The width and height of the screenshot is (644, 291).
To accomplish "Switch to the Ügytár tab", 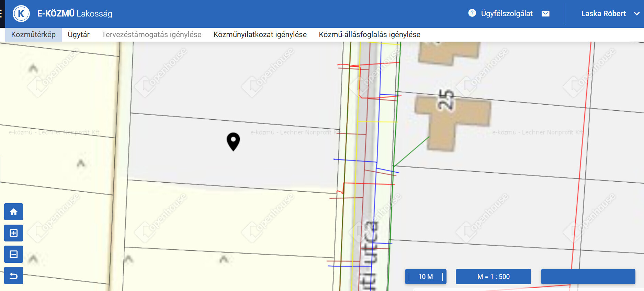I will tap(79, 35).
